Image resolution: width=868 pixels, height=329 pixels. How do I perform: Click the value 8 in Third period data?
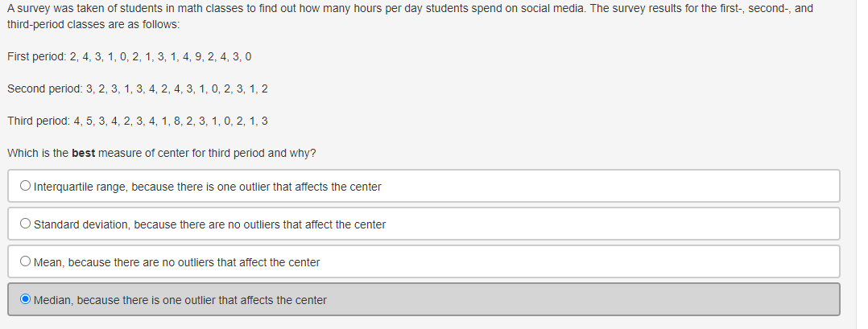click(177, 121)
